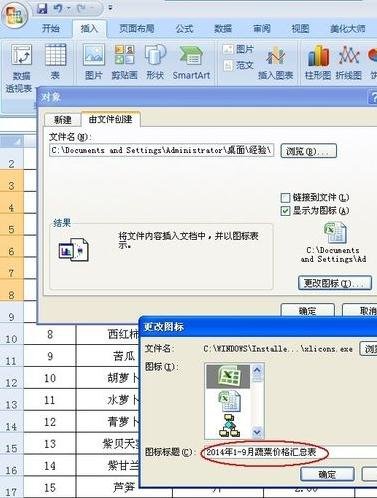377x498 pixels.
Task: Select the 由文件创建 tab
Action: point(110,119)
